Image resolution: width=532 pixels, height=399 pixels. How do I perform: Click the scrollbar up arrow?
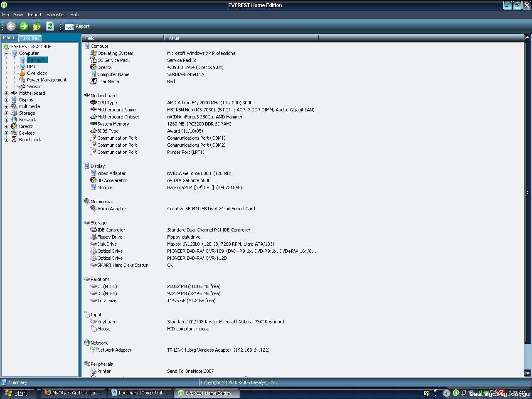point(527,38)
